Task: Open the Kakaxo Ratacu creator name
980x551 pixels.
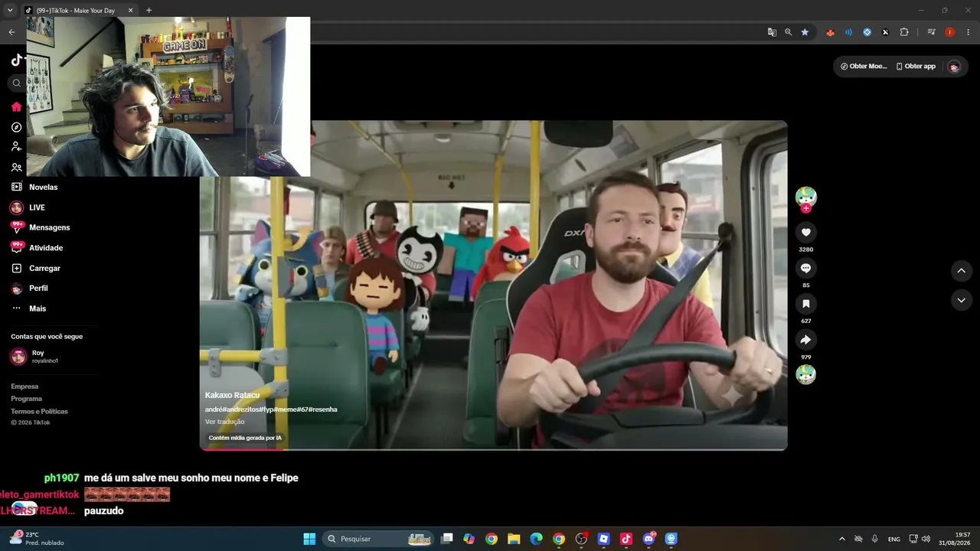Action: tap(232, 395)
